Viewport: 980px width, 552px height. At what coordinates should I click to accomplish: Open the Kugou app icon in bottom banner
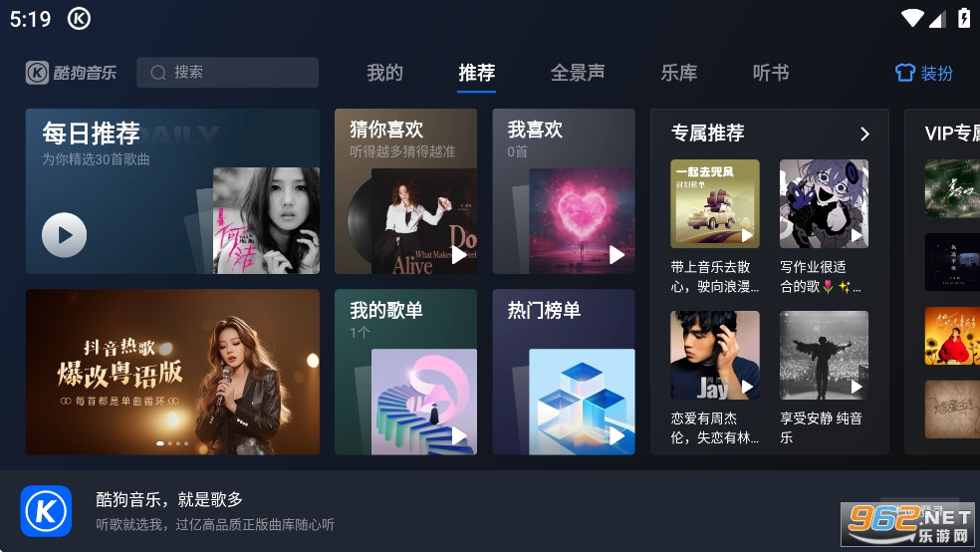tap(46, 511)
